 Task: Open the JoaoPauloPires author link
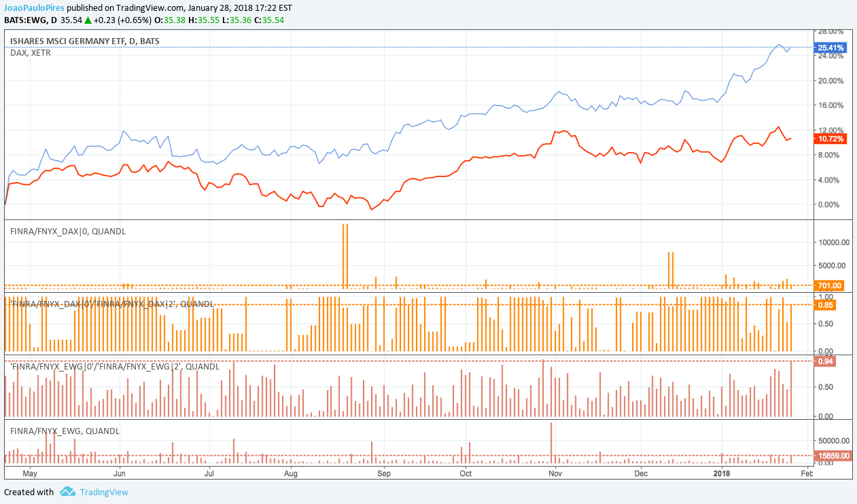click(35, 8)
